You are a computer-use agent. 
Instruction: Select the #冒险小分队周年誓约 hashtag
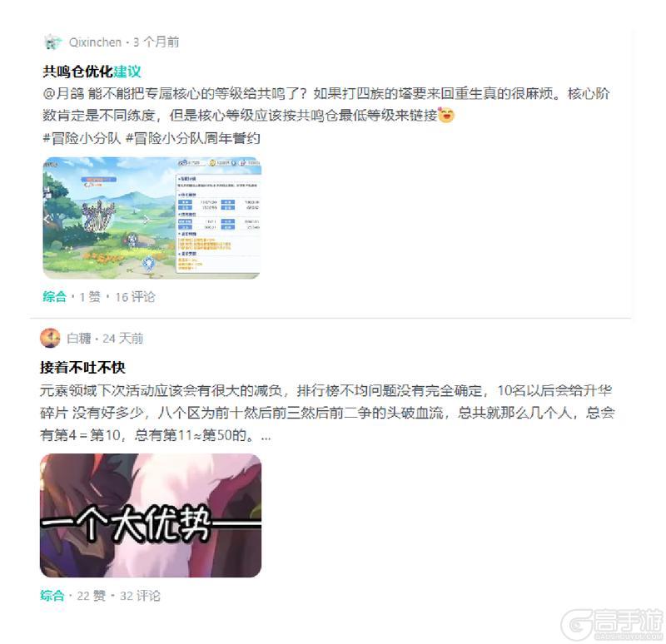pyautogui.click(x=193, y=138)
